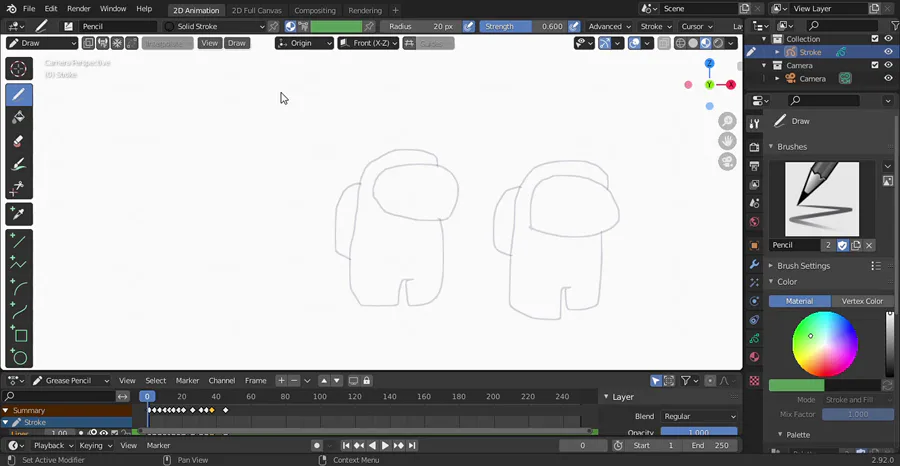Screen dimensions: 900x466
Task: Open the Output properties tab
Action: (754, 166)
